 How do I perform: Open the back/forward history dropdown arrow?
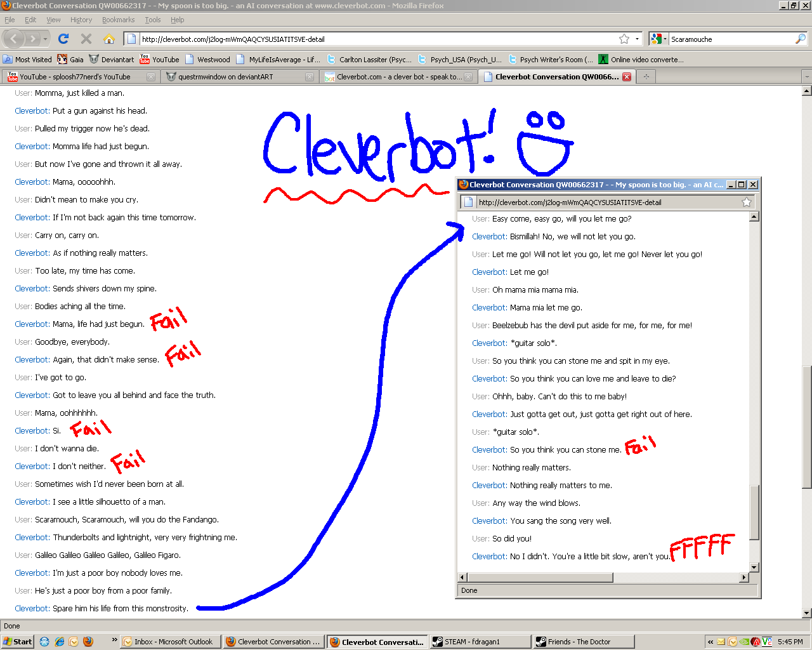coord(45,39)
